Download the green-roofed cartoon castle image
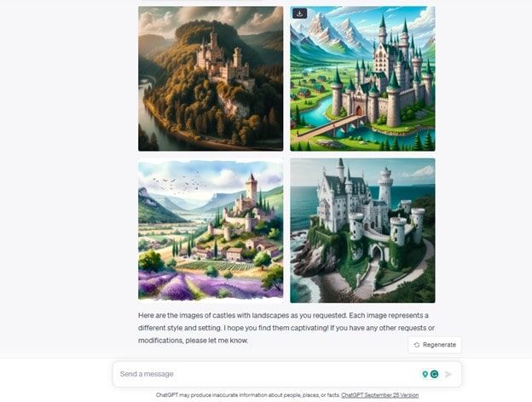Screen dimensions: 532x402 pyautogui.click(x=299, y=14)
